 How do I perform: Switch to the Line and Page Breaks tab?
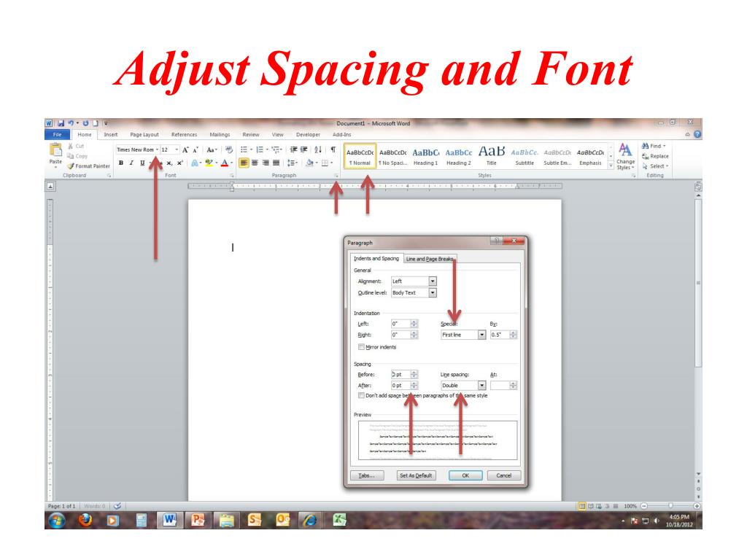430,259
